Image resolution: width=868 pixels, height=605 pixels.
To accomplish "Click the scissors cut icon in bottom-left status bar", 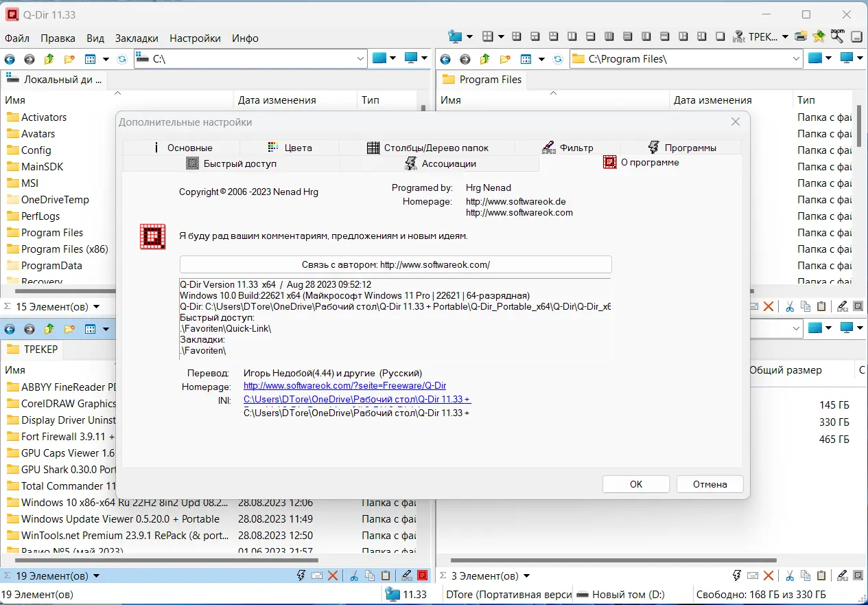I will point(354,575).
